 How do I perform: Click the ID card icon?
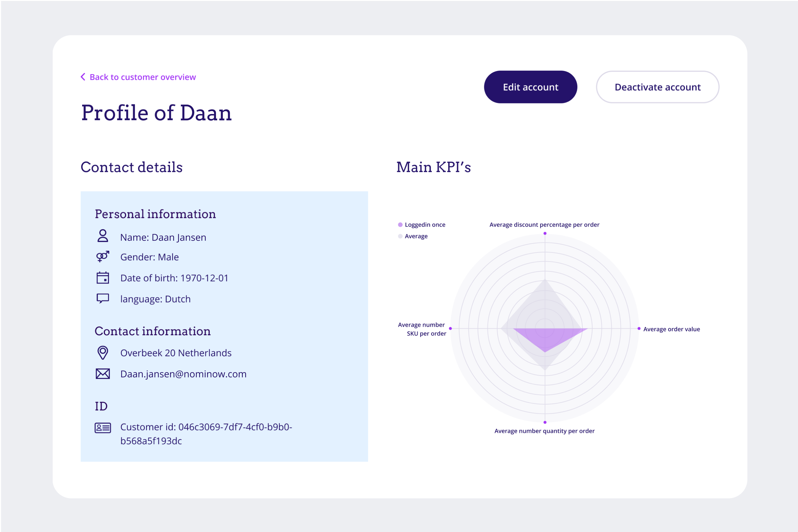(x=103, y=428)
